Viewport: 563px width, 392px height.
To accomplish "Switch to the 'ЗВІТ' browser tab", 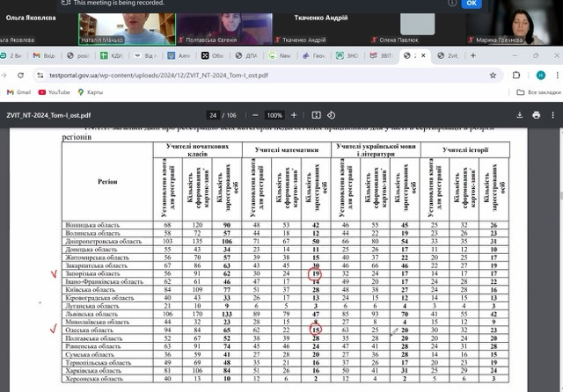I will pyautogui.click(x=381, y=55).
